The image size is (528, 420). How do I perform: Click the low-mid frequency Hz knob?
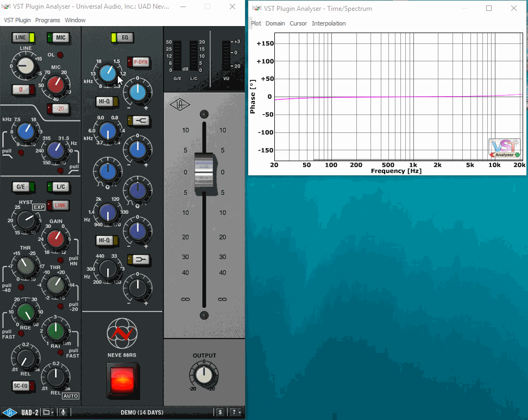(108, 213)
